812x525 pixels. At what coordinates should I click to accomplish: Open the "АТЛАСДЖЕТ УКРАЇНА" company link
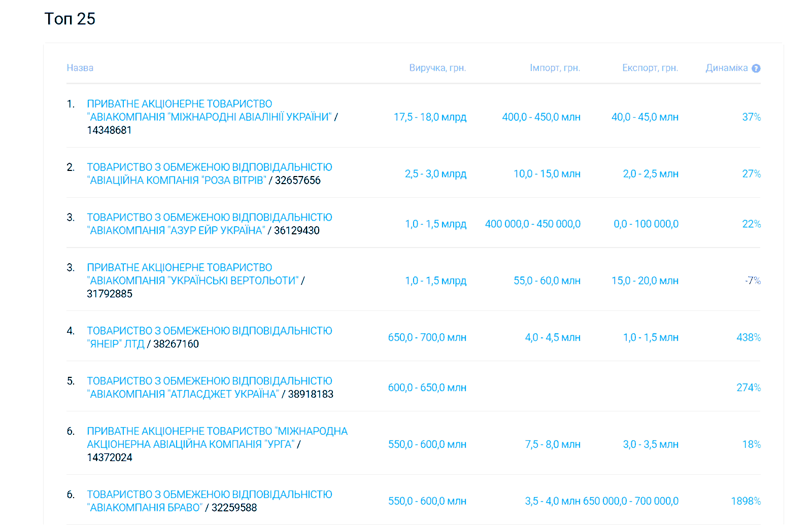(x=210, y=388)
